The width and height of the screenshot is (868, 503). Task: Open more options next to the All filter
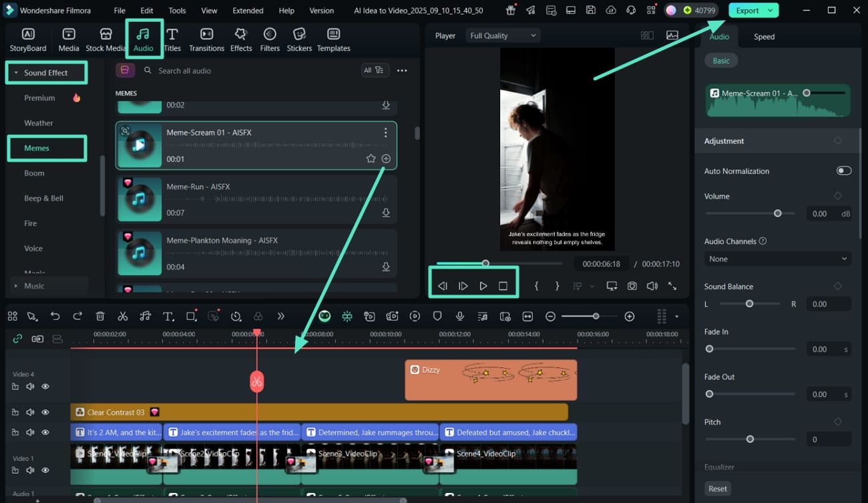tap(402, 70)
